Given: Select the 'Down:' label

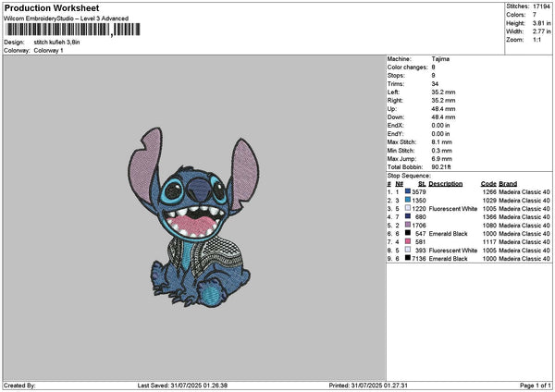Looking at the screenshot, I should point(395,117).
